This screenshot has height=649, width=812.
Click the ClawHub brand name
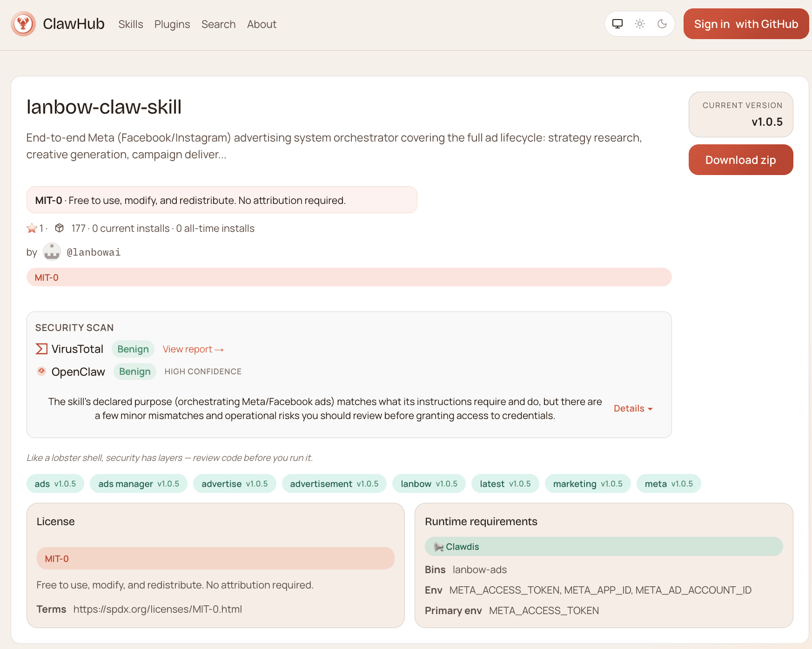pyautogui.click(x=74, y=24)
